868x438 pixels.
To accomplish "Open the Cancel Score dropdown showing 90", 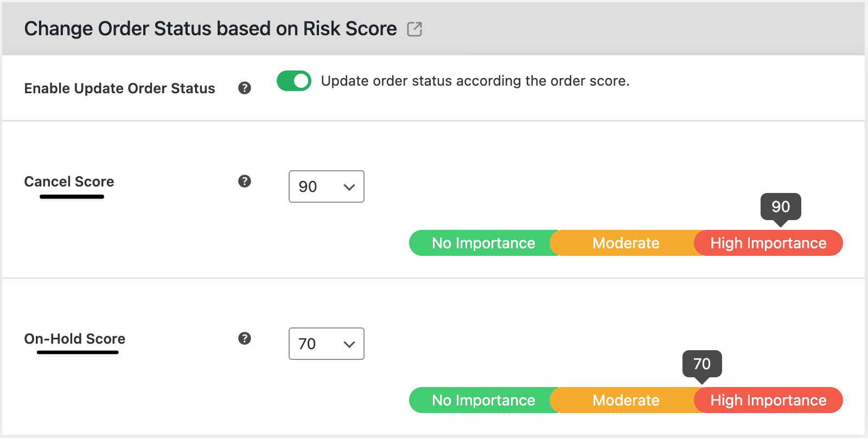I will click(327, 186).
